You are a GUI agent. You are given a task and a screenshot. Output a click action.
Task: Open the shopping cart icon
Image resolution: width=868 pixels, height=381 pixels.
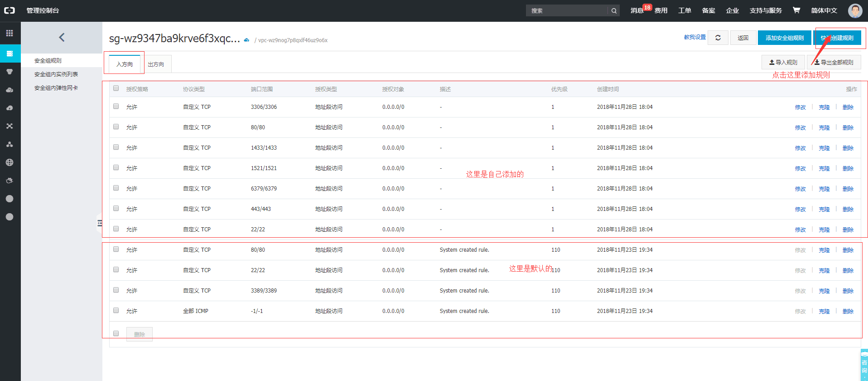pos(796,10)
